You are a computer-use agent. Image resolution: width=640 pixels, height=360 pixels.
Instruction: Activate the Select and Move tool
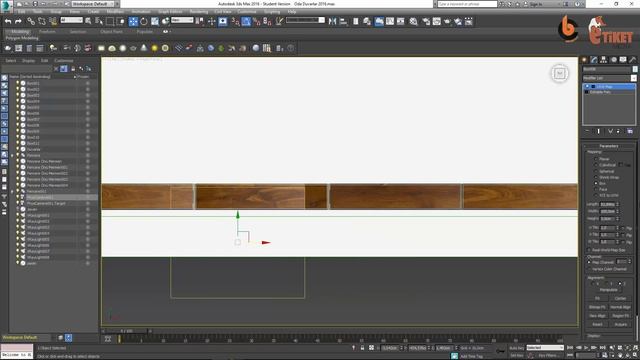133,22
